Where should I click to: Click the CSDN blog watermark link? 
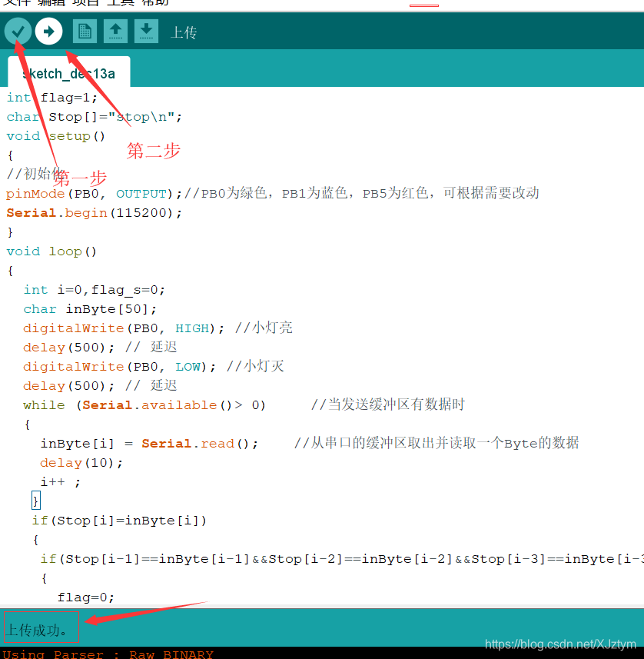click(x=559, y=643)
